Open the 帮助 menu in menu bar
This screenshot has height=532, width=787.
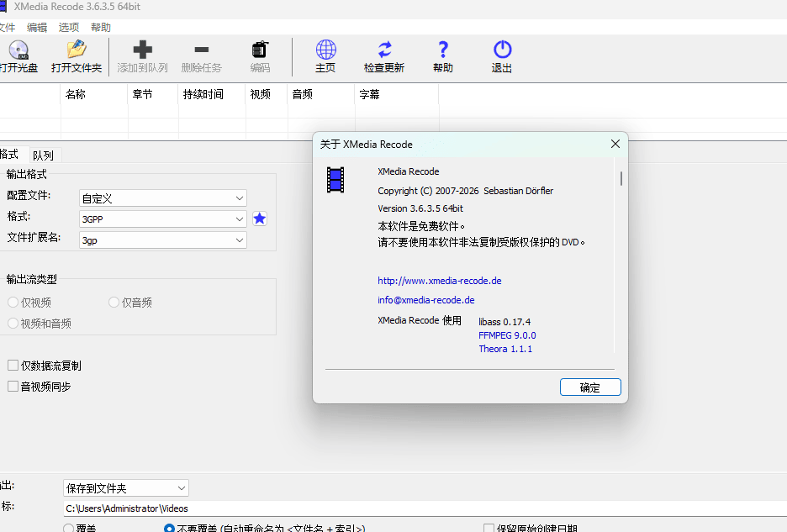tap(101, 27)
